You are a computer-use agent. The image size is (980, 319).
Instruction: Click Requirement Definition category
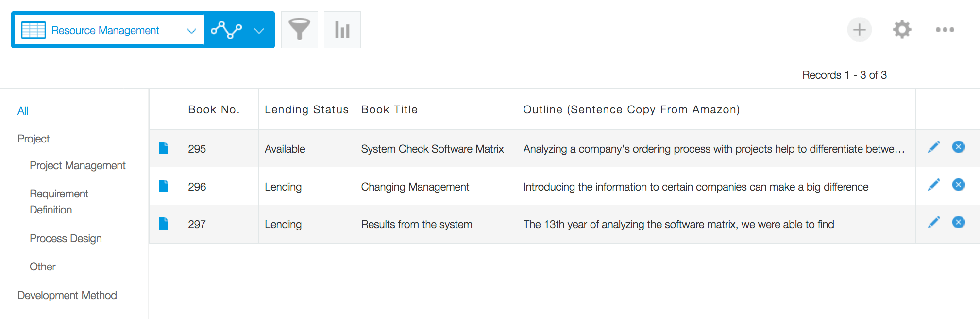pos(59,201)
